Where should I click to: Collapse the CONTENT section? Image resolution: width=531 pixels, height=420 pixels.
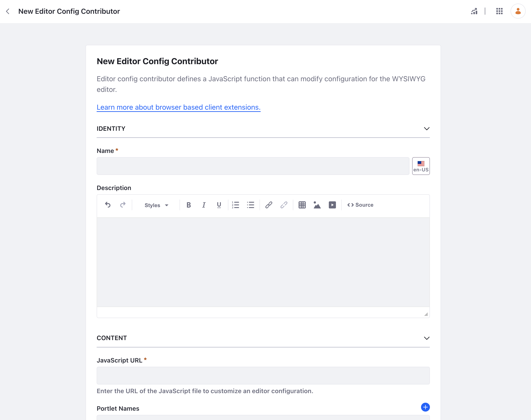tap(426, 338)
